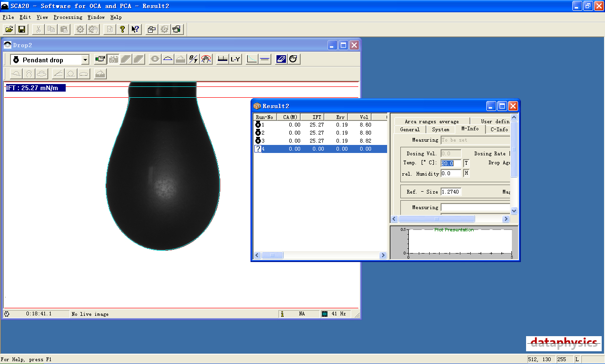Open the C-Info tab

pyautogui.click(x=499, y=129)
